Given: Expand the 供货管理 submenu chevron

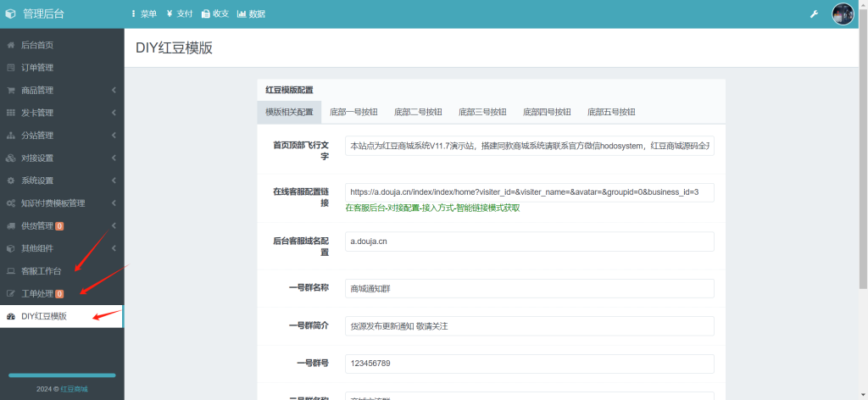Looking at the screenshot, I should pos(114,225).
